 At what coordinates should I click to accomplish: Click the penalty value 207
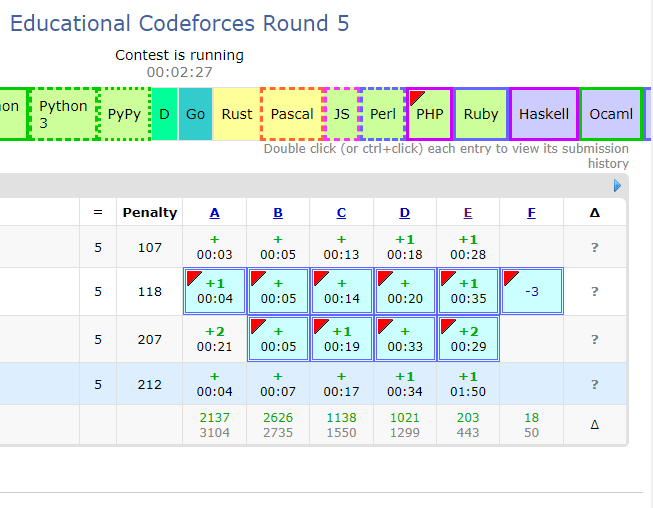coord(150,340)
